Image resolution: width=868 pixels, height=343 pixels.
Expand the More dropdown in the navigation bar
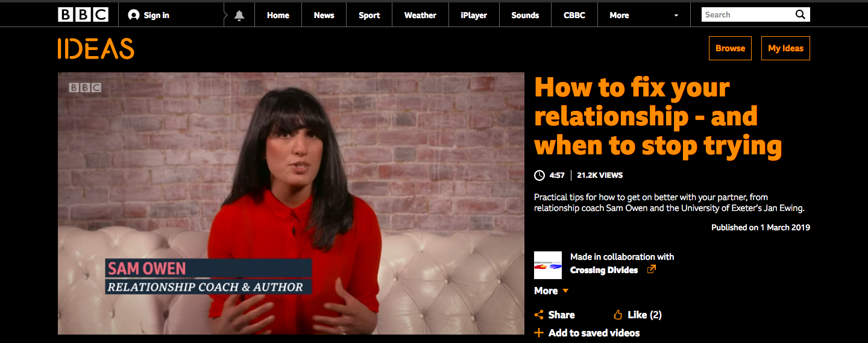coord(676,16)
